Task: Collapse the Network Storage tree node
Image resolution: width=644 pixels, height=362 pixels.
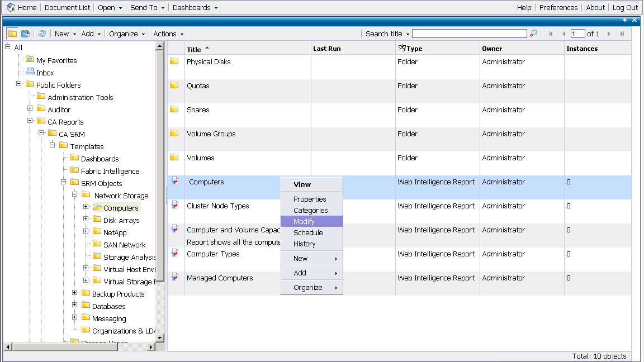Action: click(x=75, y=195)
